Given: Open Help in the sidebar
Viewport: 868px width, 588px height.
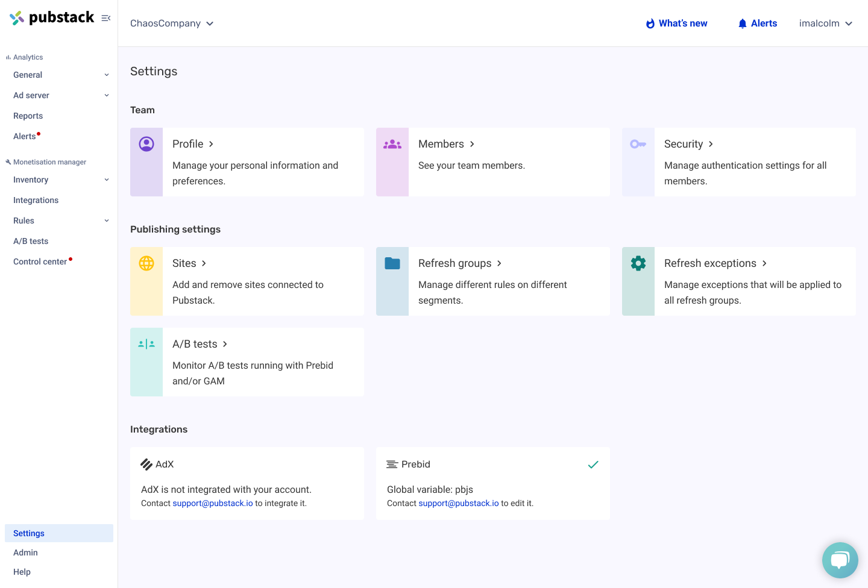Looking at the screenshot, I should coord(22,572).
